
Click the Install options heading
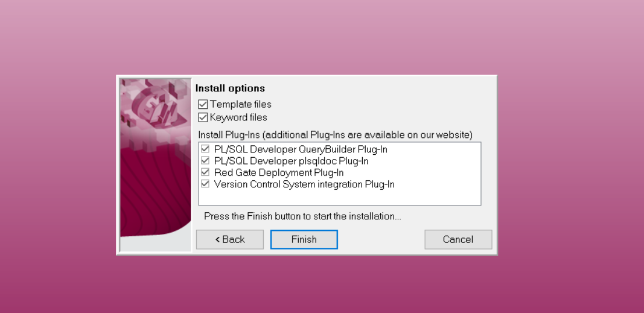[230, 88]
